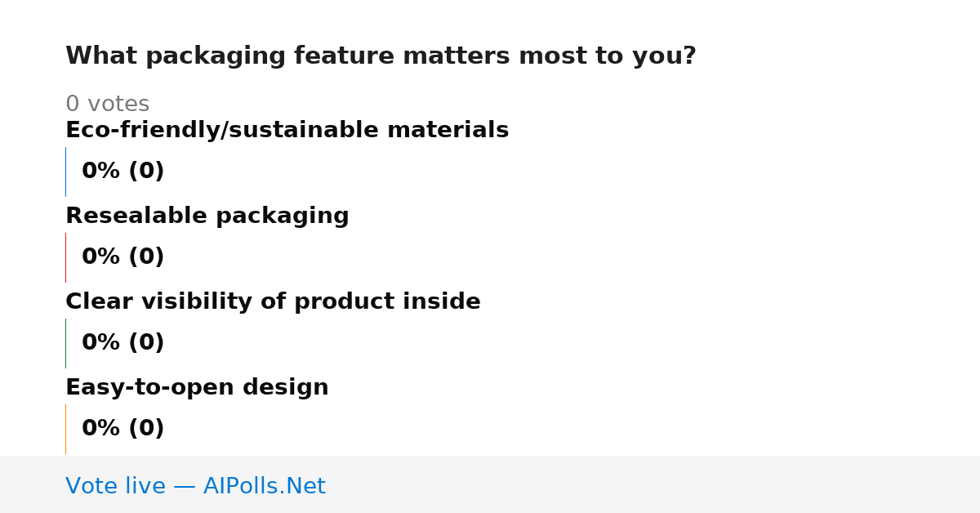This screenshot has height=513, width=980.
Task: Click the blue bar under Eco-friendly option
Action: tap(65, 172)
